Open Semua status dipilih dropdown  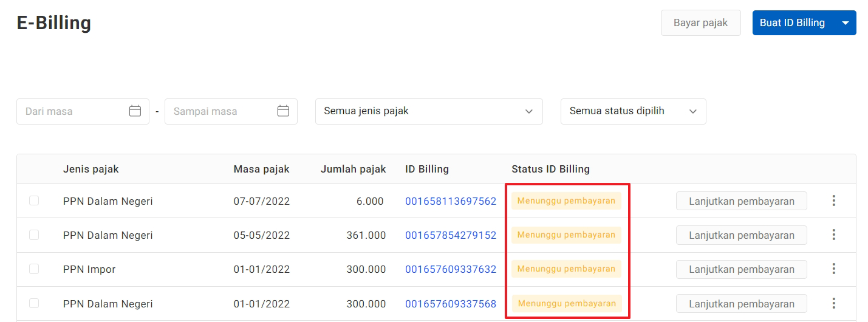pyautogui.click(x=633, y=111)
